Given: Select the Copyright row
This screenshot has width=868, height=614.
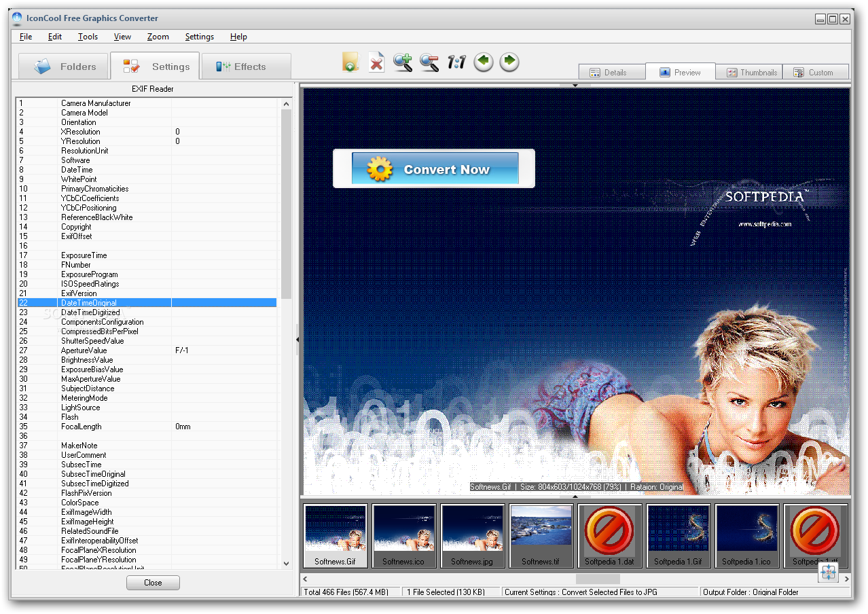Looking at the screenshot, I should pos(147,227).
